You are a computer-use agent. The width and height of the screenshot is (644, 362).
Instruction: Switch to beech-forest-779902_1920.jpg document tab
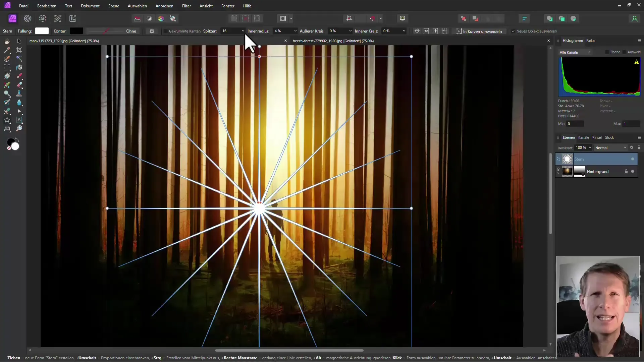pos(333,41)
